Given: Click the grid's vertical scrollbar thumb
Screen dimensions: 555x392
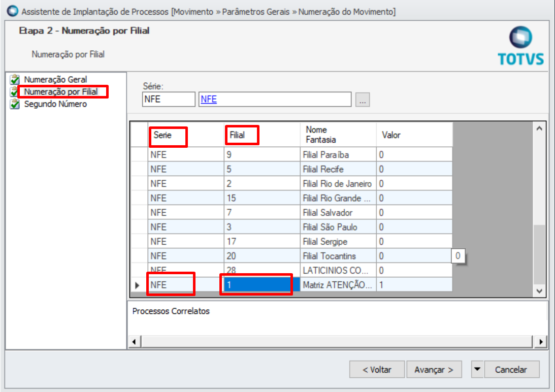Looking at the screenshot, I should click(x=539, y=254).
